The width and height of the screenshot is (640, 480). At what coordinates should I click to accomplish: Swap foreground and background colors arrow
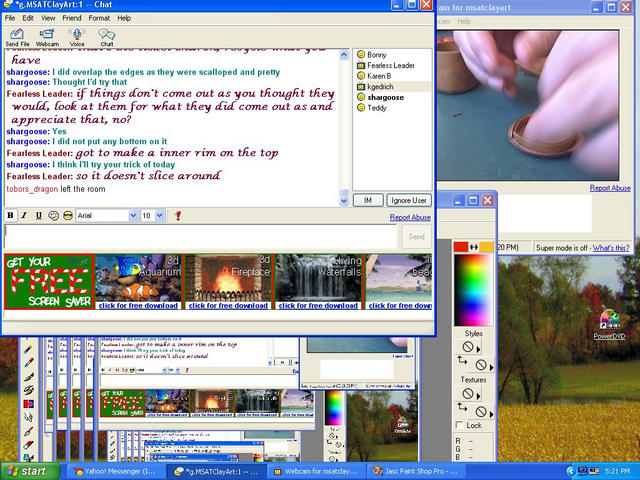point(473,247)
